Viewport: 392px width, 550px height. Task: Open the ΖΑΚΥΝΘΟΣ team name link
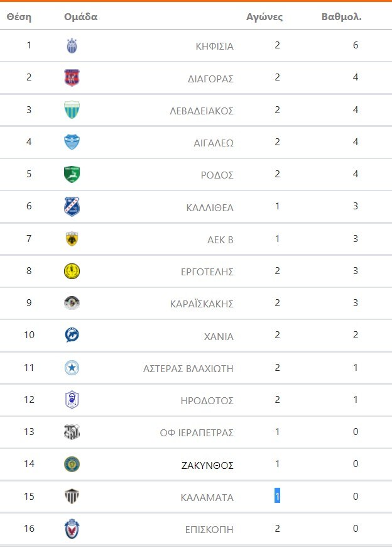(x=207, y=465)
